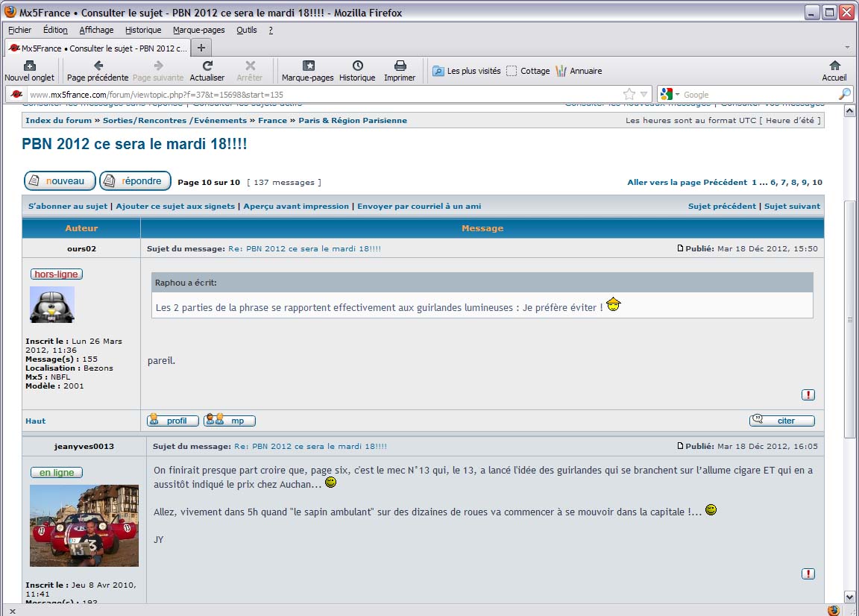Open the Marque-pages toolbar button

point(308,71)
